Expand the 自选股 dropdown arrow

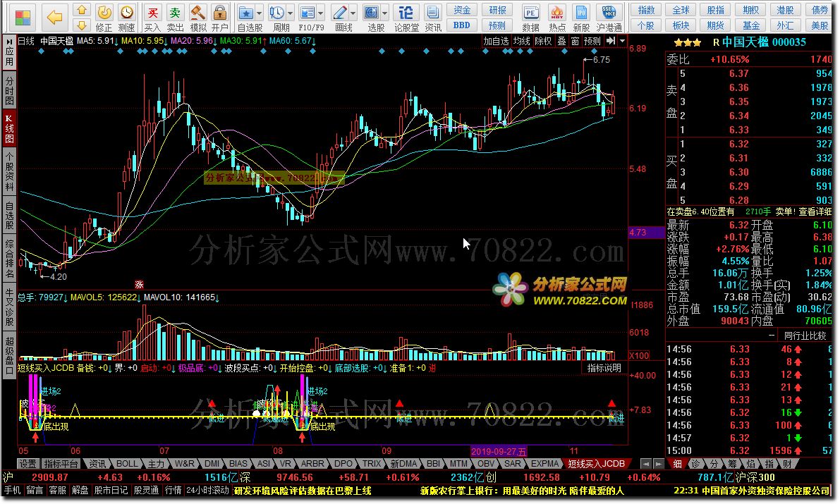pos(260,13)
